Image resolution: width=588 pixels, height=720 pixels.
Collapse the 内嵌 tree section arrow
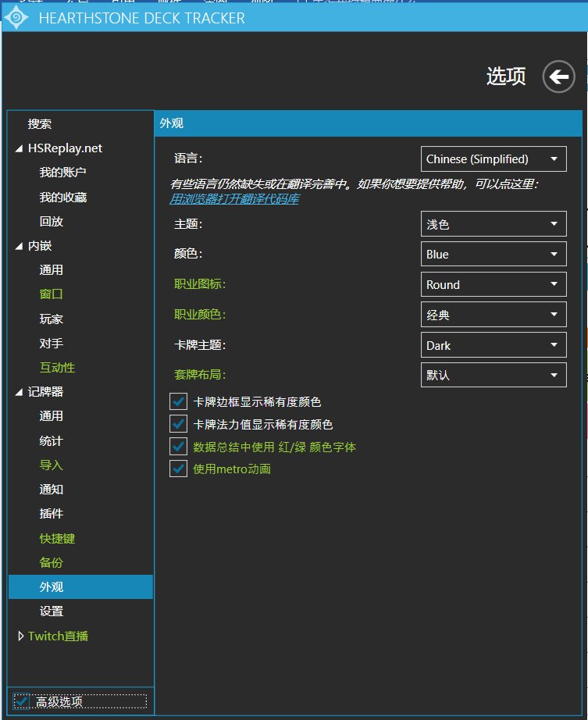point(19,247)
